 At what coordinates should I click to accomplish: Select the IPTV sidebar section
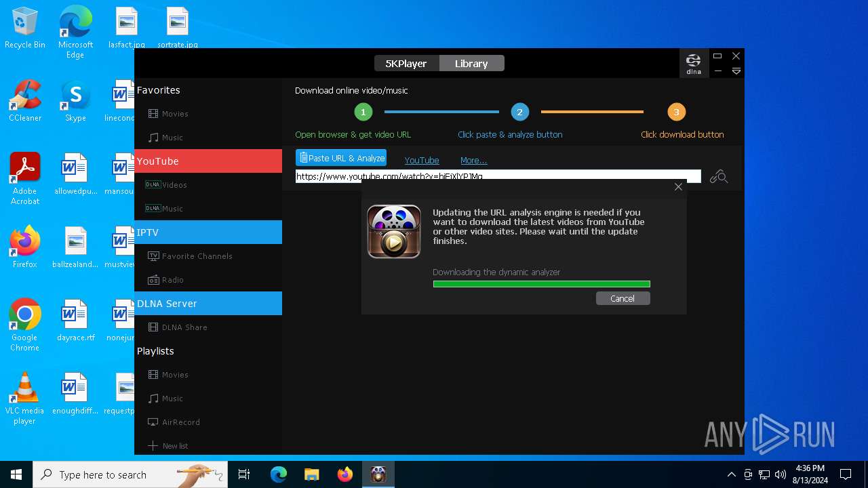[208, 232]
